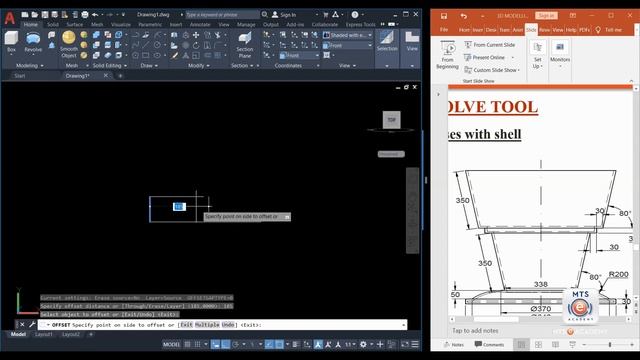Click the search magnifier in AutoCAD title bar

point(264,15)
